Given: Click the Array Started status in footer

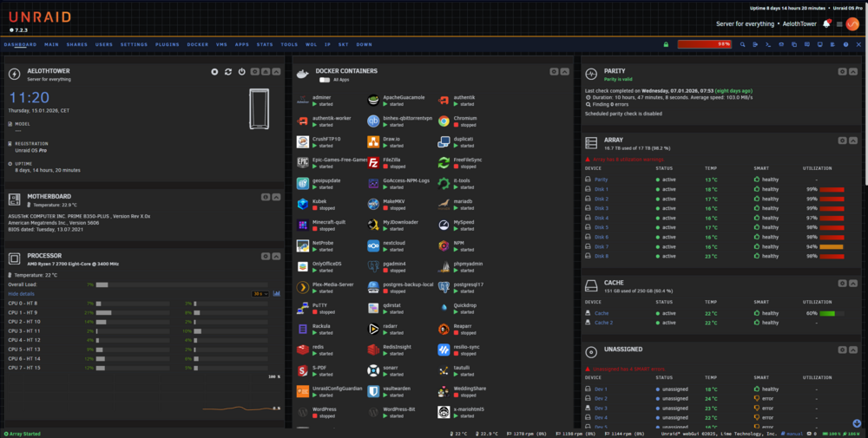Looking at the screenshot, I should click(23, 434).
